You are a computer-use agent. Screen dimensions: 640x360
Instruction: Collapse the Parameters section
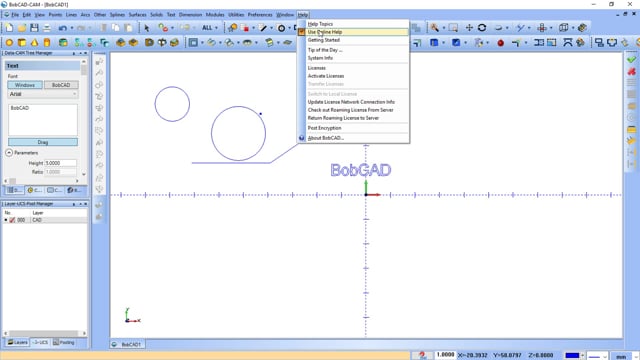[9, 152]
